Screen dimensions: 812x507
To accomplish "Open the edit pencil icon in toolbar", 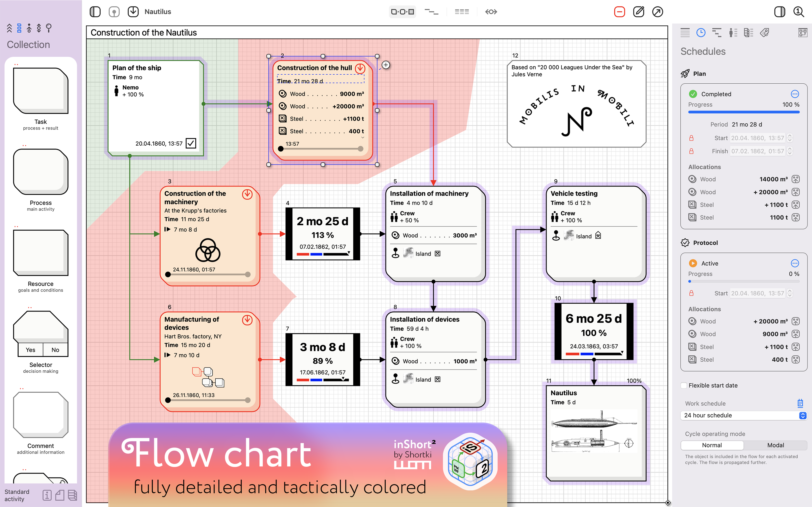I will (x=638, y=12).
